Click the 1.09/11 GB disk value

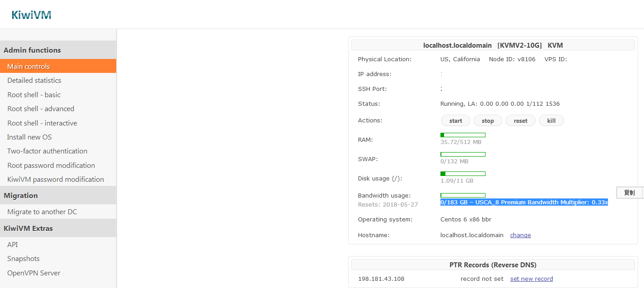click(457, 180)
